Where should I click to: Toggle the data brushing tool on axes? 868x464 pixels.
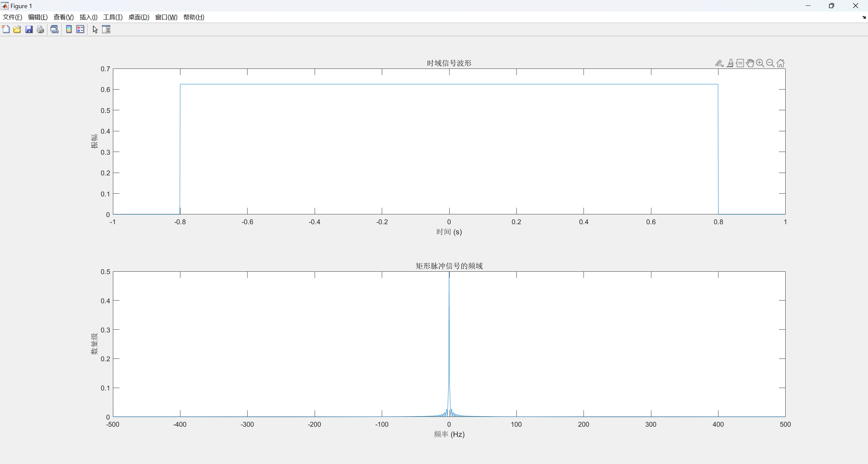pos(730,63)
